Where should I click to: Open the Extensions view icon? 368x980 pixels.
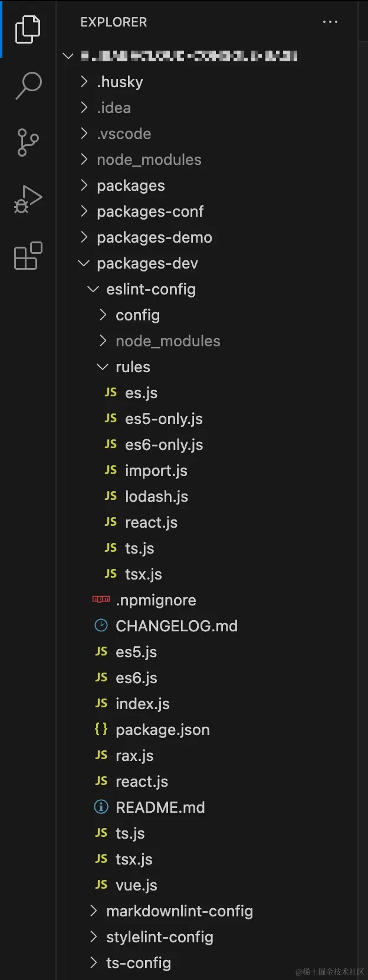(x=28, y=256)
